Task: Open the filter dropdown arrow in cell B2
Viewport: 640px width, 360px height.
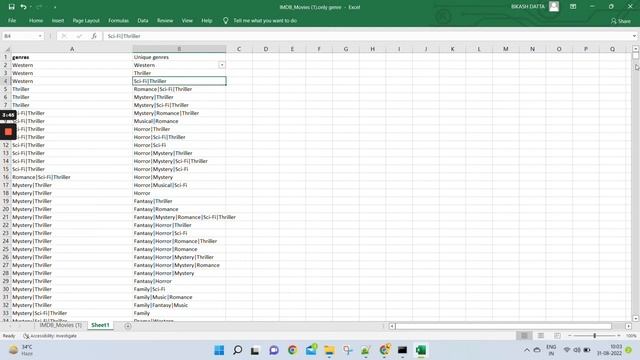Action: tap(222, 65)
